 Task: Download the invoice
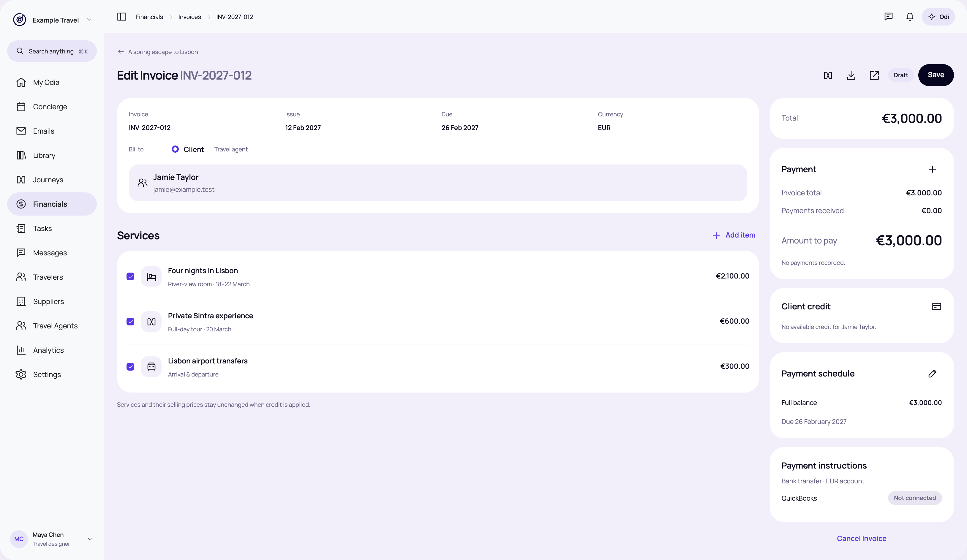click(851, 75)
